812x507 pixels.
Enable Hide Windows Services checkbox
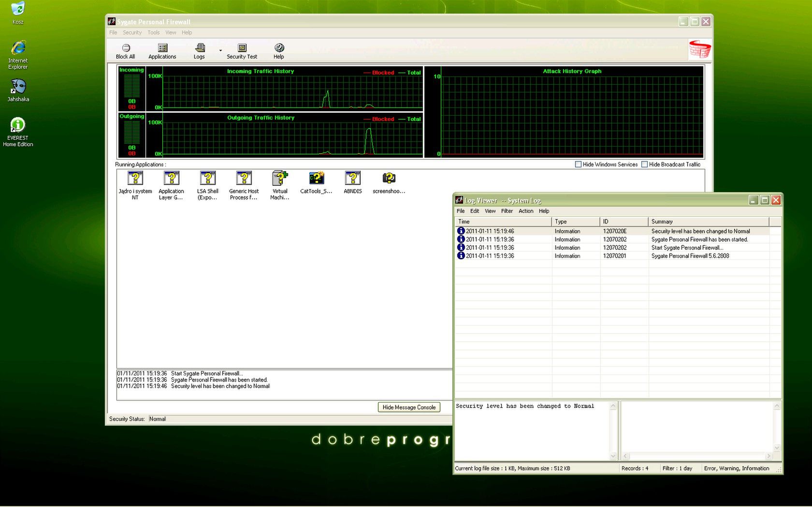[x=578, y=164]
